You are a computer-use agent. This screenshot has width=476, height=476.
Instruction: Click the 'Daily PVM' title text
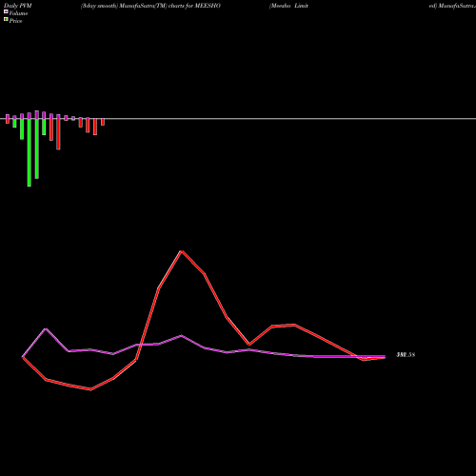coord(18,6)
